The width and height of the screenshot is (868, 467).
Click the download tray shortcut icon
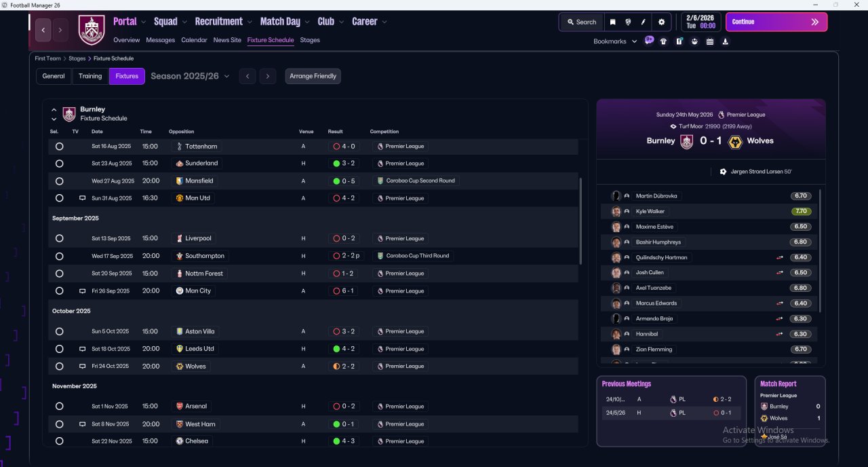pyautogui.click(x=726, y=41)
